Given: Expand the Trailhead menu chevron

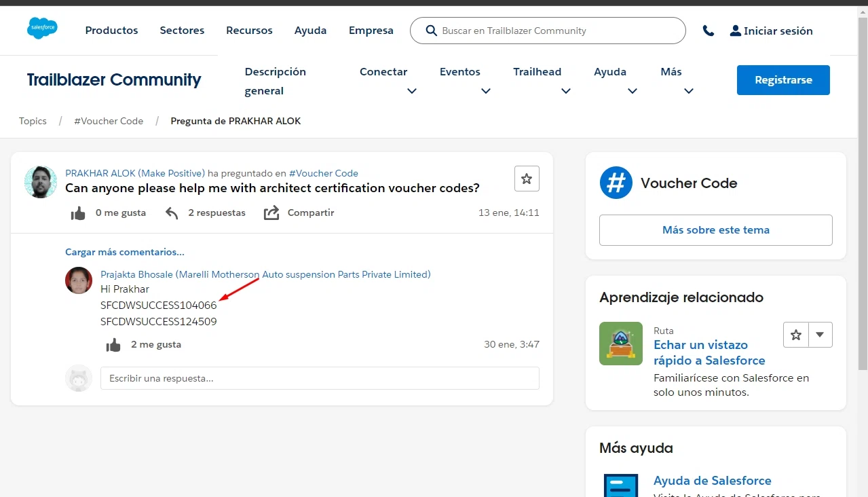Looking at the screenshot, I should coord(566,91).
